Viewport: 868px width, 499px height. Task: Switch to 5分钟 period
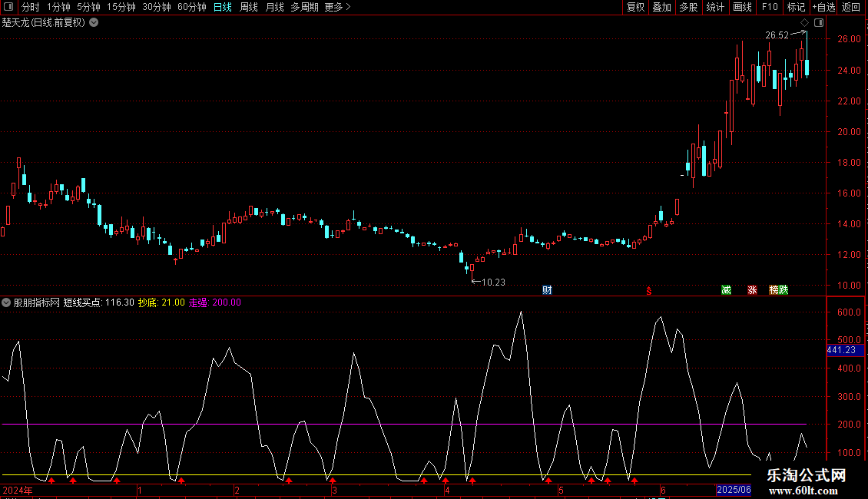tap(88, 7)
